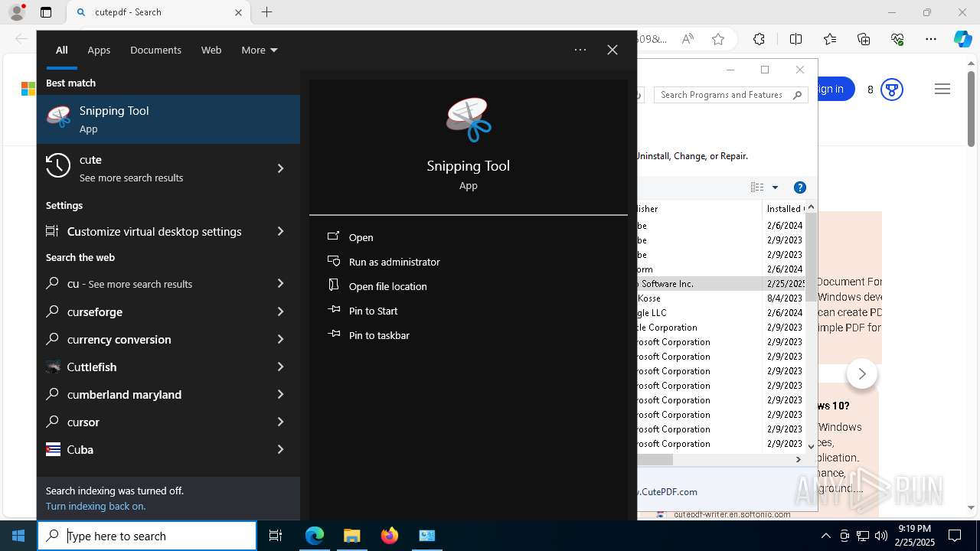The image size is (980, 551).
Task: Show hidden system tray icons
Action: pos(825,536)
